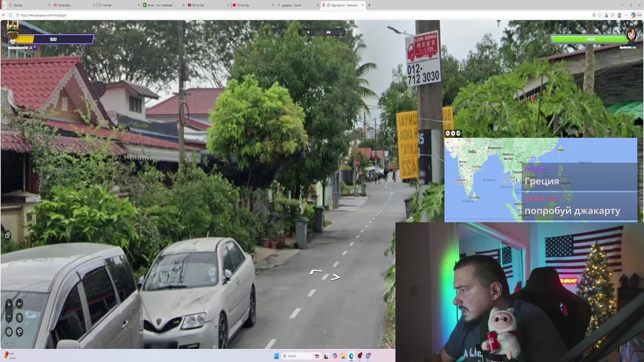The image size is (644, 362).
Task: Open the GeoGuessr settings gear
Action: point(9,332)
